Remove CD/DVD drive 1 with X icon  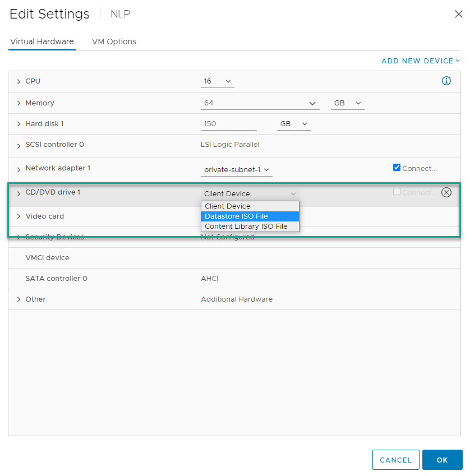point(446,192)
